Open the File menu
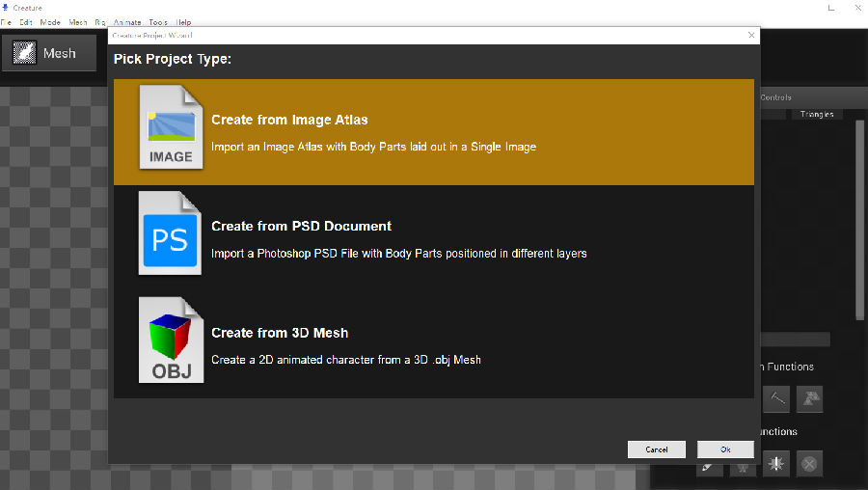The image size is (868, 490). (x=6, y=22)
